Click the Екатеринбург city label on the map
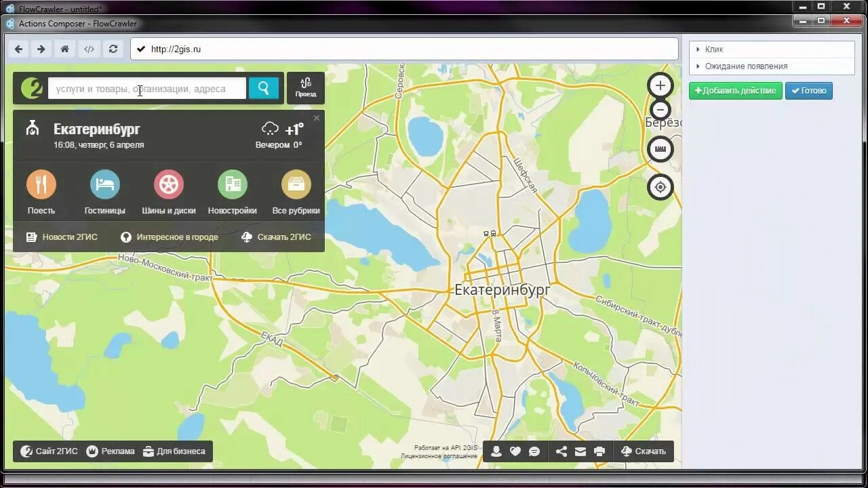This screenshot has height=488, width=868. [502, 290]
